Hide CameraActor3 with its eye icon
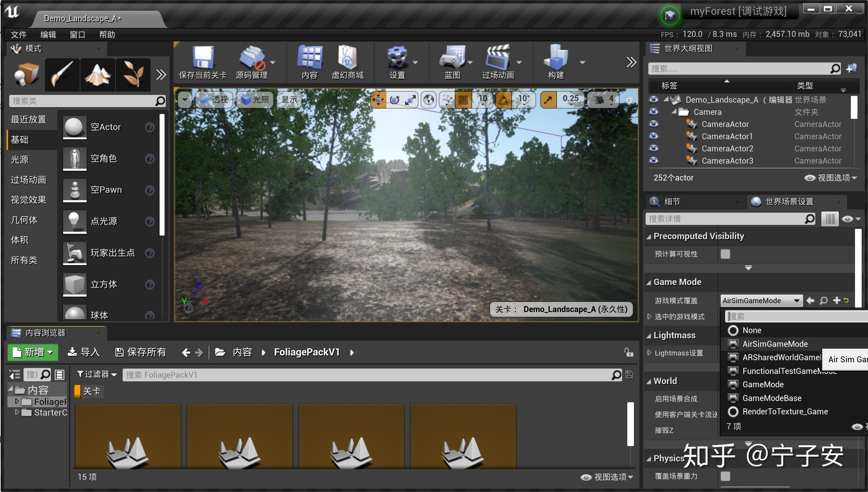868x492 pixels. click(654, 161)
